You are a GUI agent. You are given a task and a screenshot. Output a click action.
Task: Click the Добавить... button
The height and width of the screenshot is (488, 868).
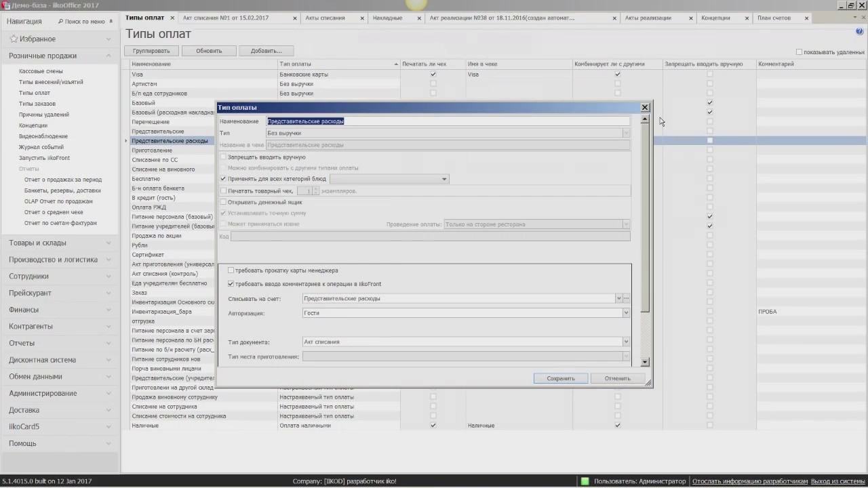pos(266,51)
